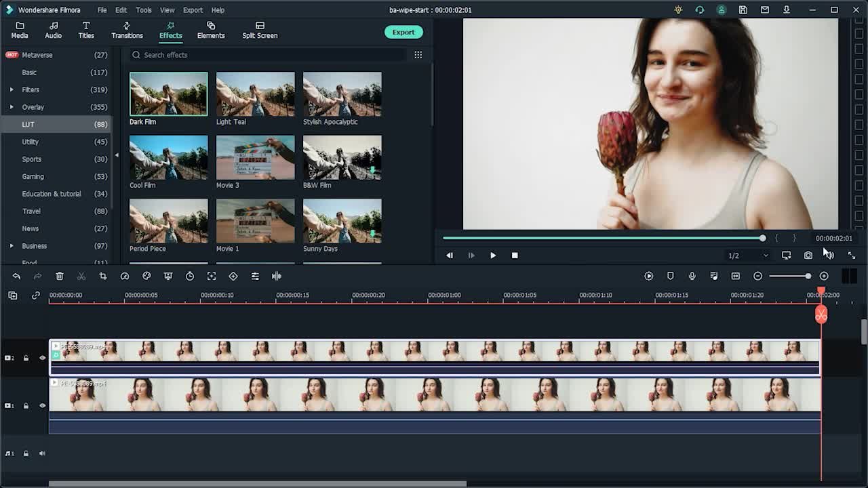Click the Delete clip icon
The image size is (868, 488).
coord(60,276)
